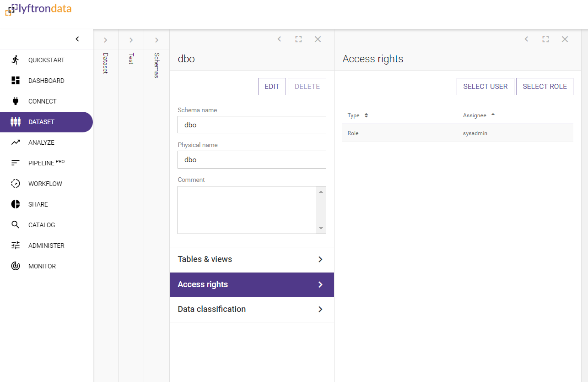
Task: Click the Quickstart running-man icon
Action: pos(16,60)
